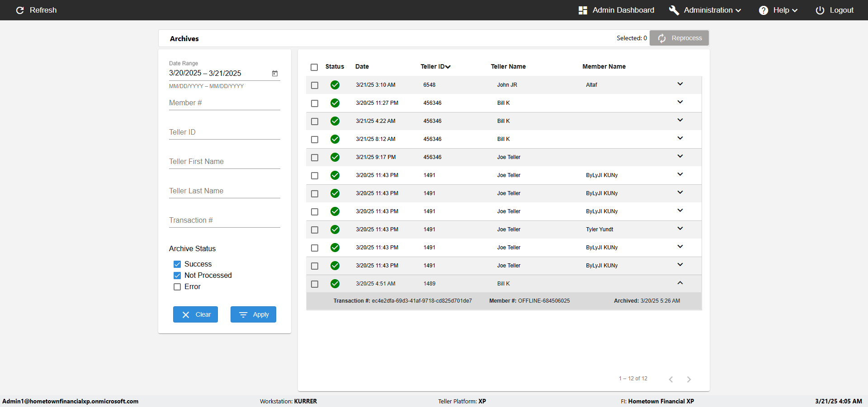This screenshot has height=407, width=868.
Task: Go to next page of results arrow
Action: coord(689,379)
